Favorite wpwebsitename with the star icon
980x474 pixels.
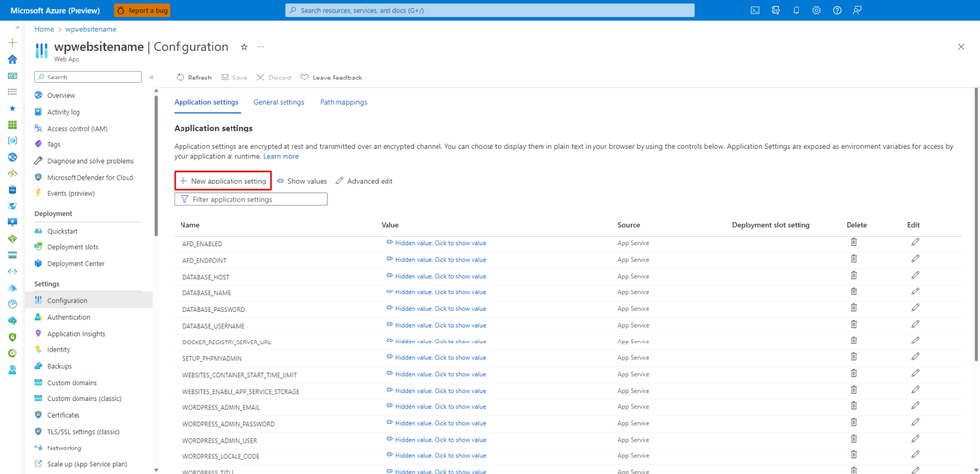pos(244,47)
